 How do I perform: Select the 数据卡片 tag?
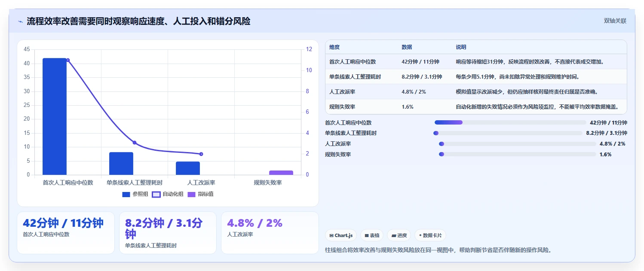pyautogui.click(x=430, y=235)
